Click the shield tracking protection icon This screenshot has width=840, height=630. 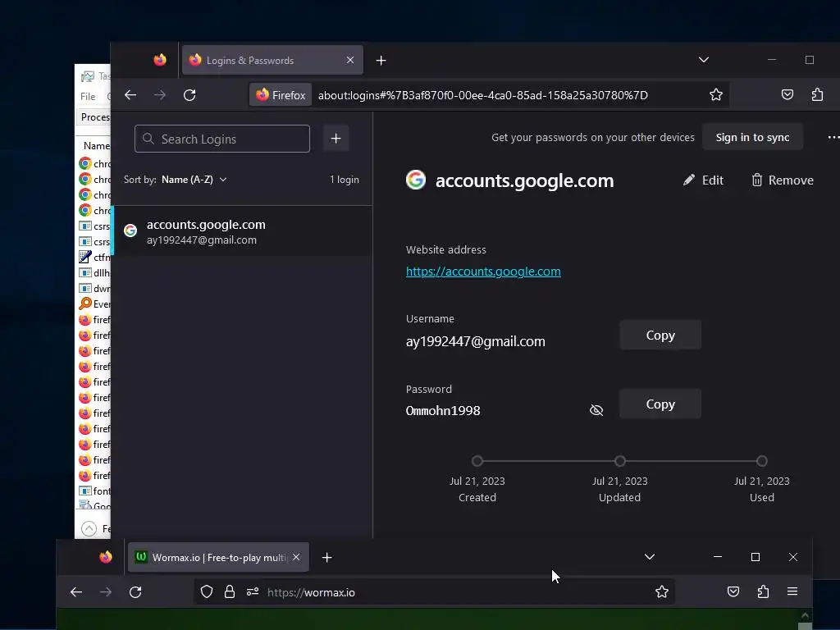click(207, 592)
